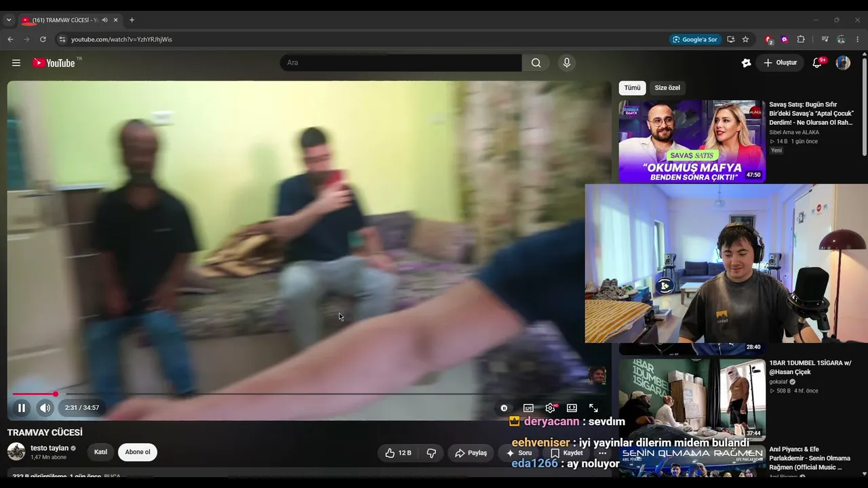868x488 pixels.
Task: Open the notifications bell
Action: pos(818,63)
